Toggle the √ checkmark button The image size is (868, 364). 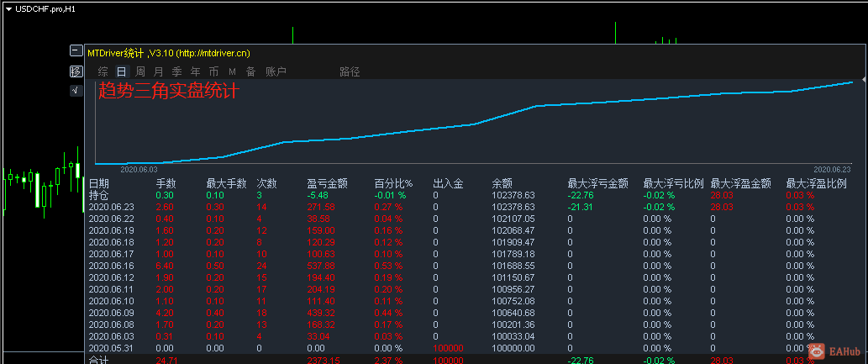pos(76,90)
